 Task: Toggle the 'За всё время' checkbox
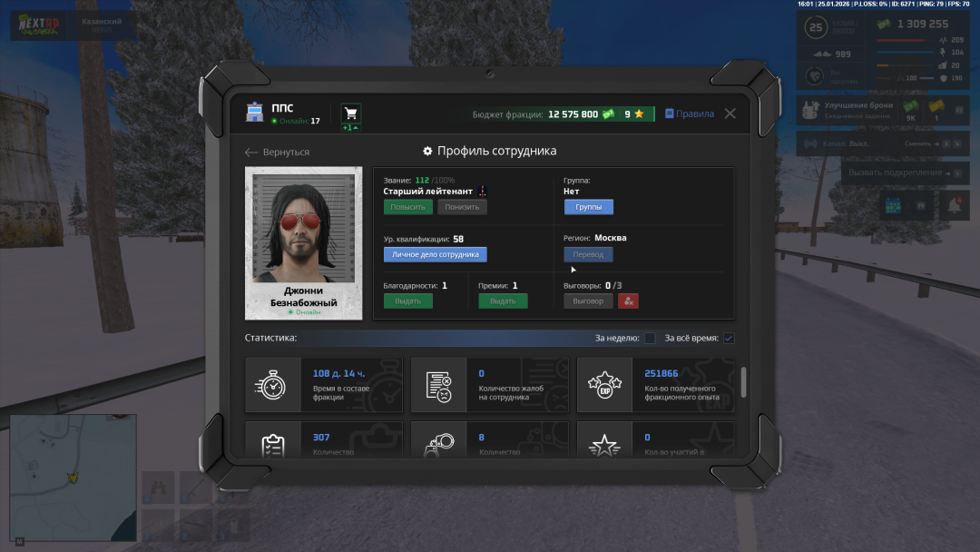(729, 339)
